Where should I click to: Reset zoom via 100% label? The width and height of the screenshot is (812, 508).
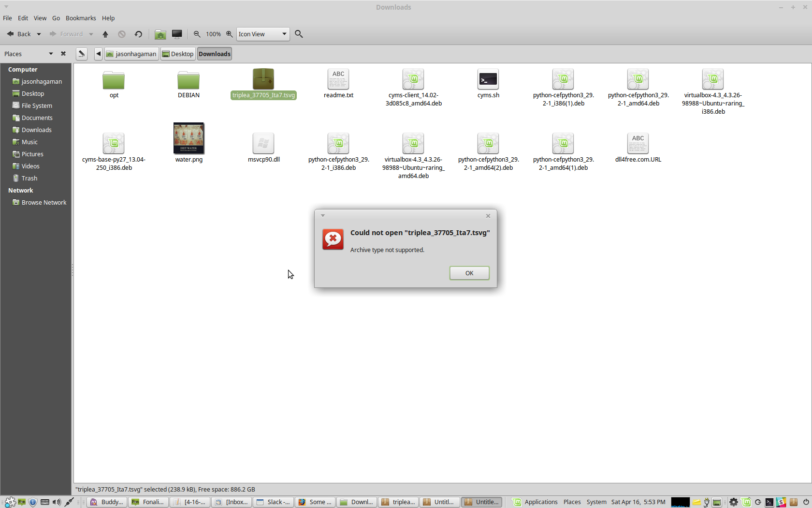pos(213,34)
